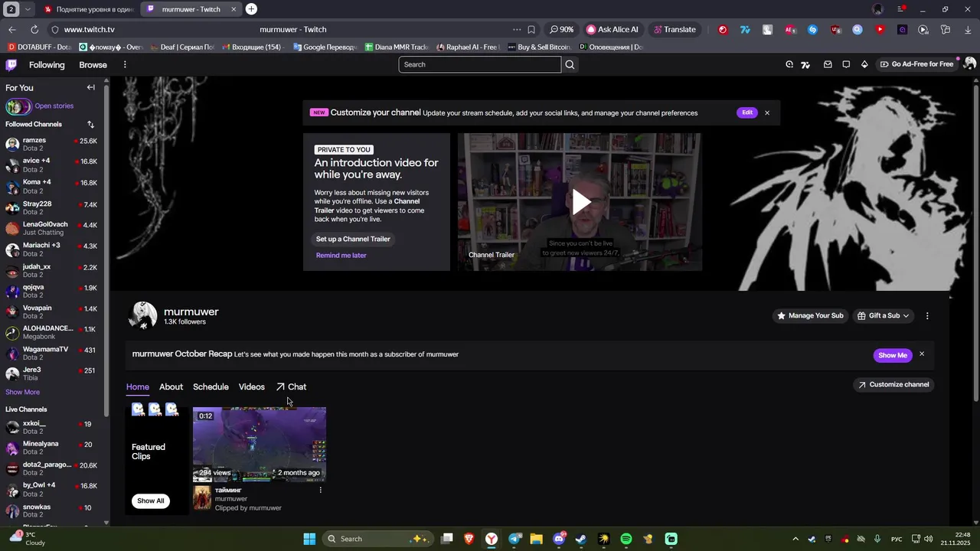The width and height of the screenshot is (980, 551).
Task: Open dota2_paragon live channel in the sidebar
Action: (x=51, y=468)
